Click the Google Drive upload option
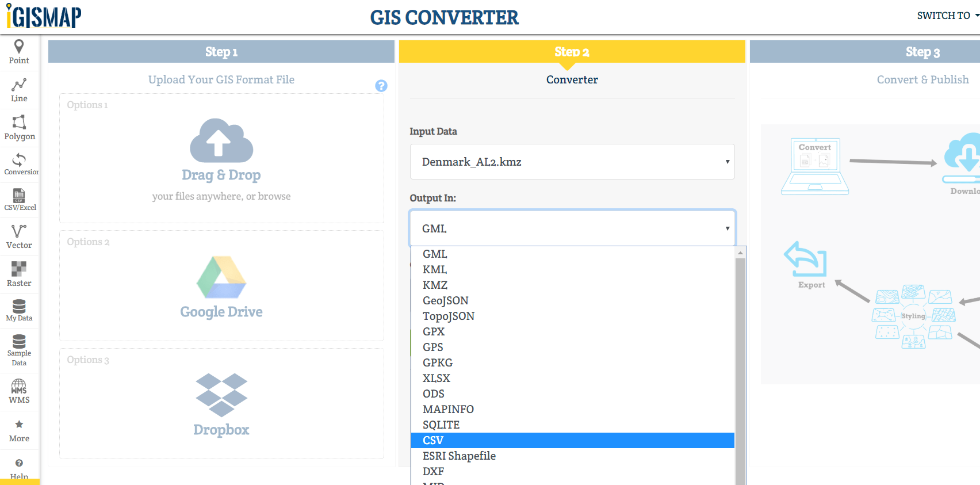Image resolution: width=980 pixels, height=485 pixels. tap(221, 287)
